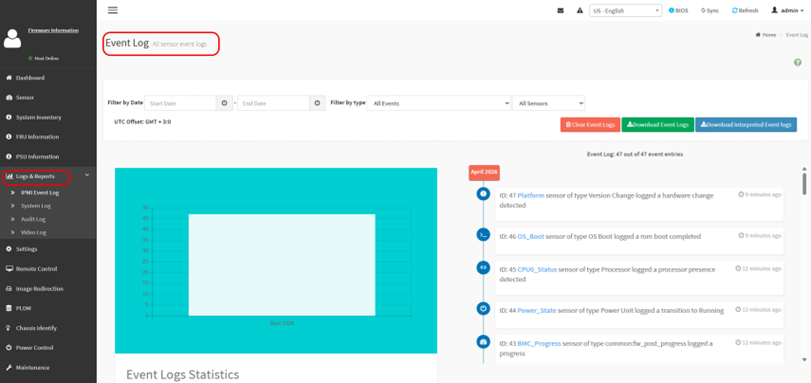The width and height of the screenshot is (811, 383).
Task: Click the BIOS button in the header
Action: click(x=679, y=10)
